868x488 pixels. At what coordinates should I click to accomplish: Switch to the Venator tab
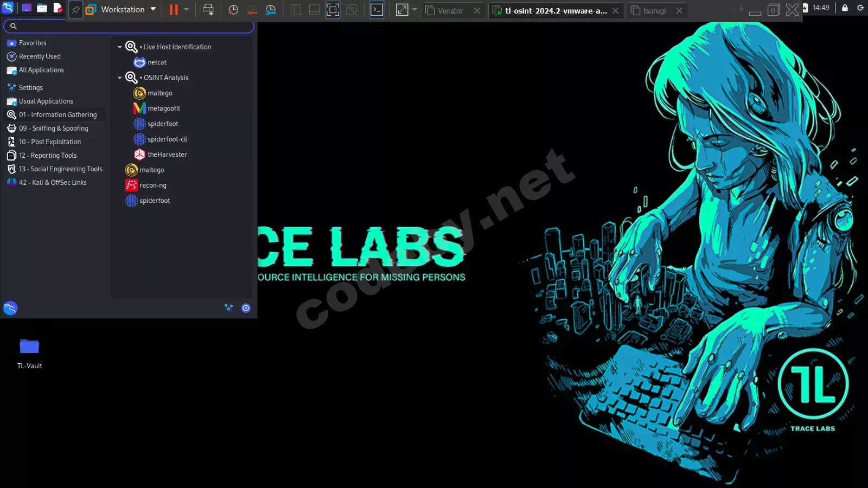[449, 10]
